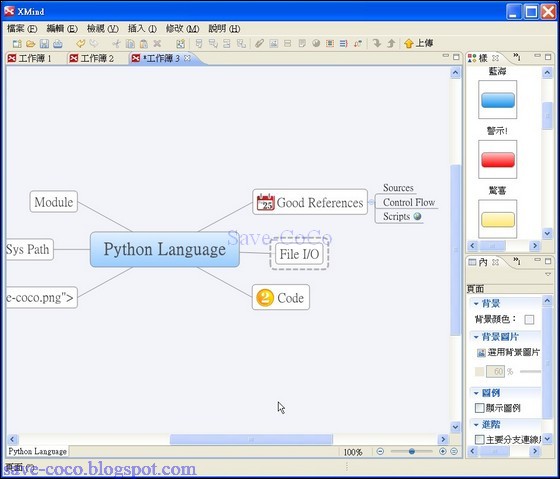Collapse the 背景圖片 section
Screen dimensions: 560x479
[476, 336]
